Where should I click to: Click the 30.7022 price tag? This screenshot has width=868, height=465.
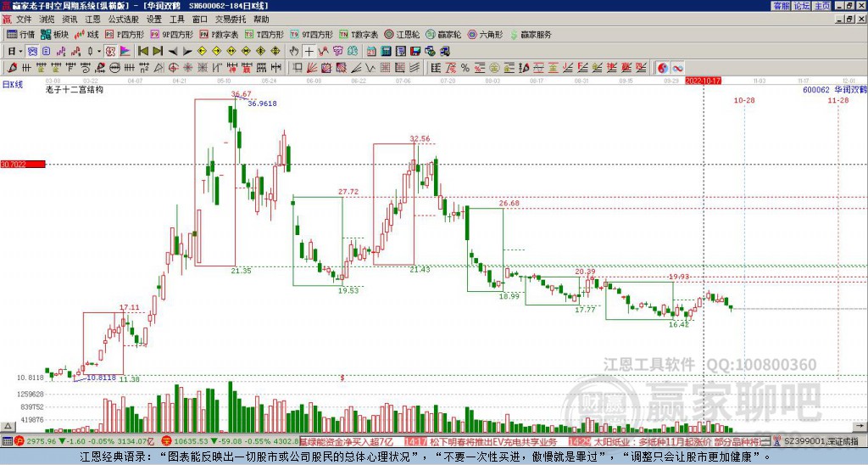(23, 165)
